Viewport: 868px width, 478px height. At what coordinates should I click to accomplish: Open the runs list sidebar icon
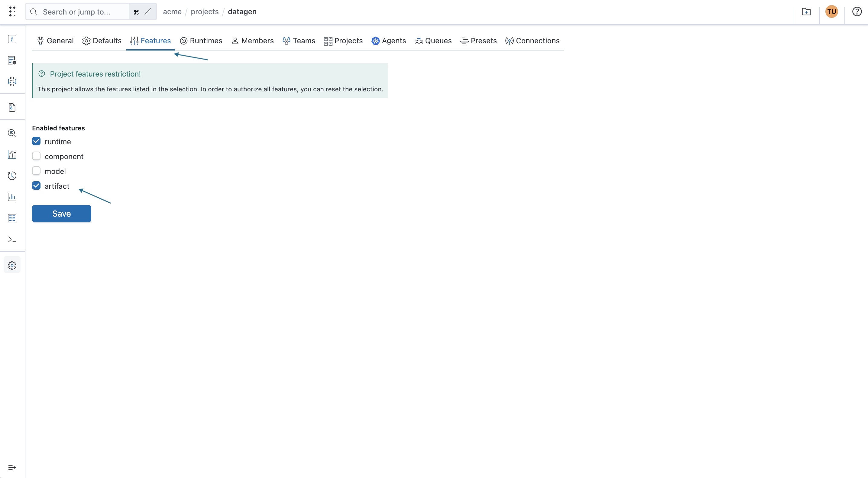12,61
